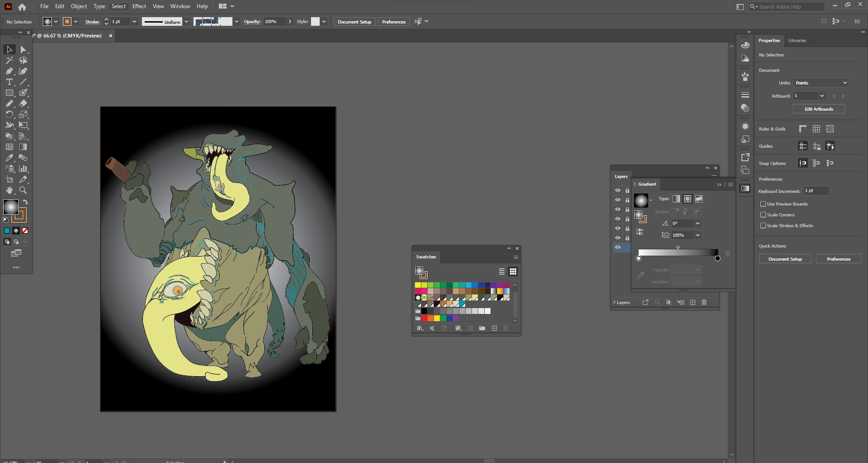Screen dimensions: 868x463
Task: Open gradient angle dropdown
Action: 698,223
